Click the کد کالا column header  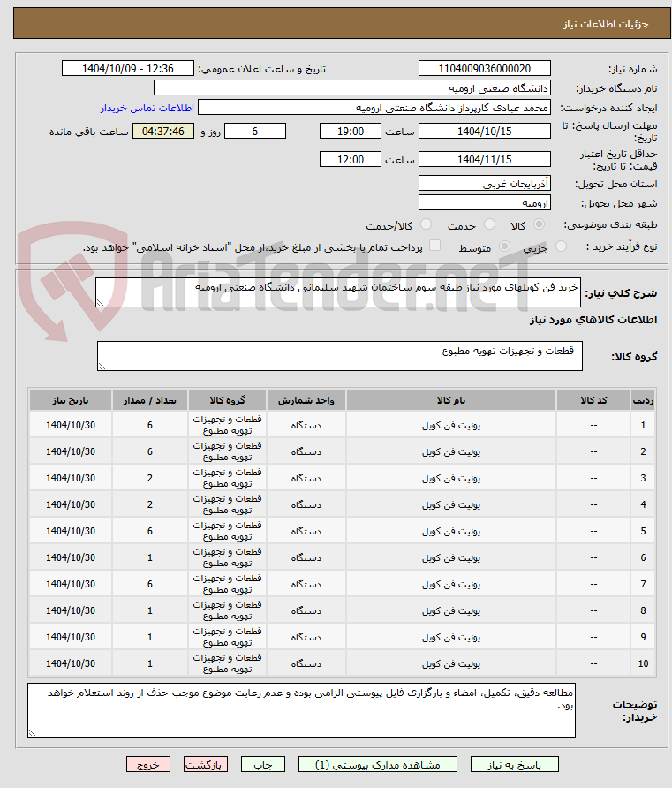(x=593, y=400)
